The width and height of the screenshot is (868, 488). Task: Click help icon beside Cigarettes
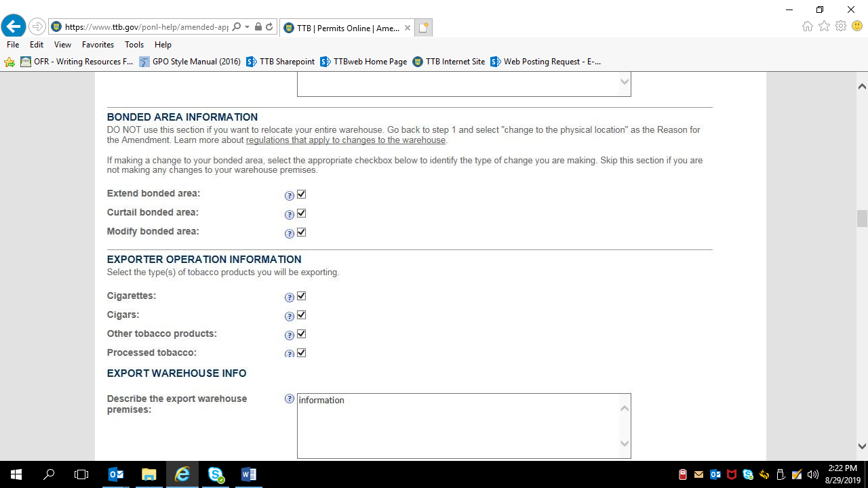click(290, 298)
